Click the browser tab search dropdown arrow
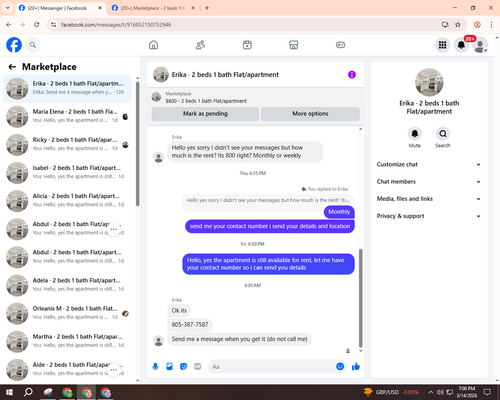This screenshot has width=500, height=400. tap(7, 8)
